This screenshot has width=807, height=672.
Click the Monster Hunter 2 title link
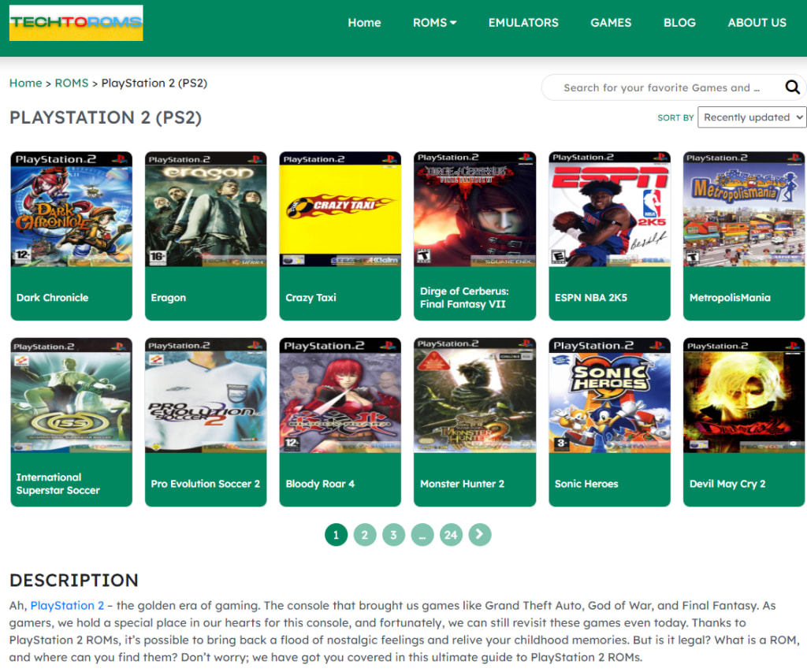462,484
